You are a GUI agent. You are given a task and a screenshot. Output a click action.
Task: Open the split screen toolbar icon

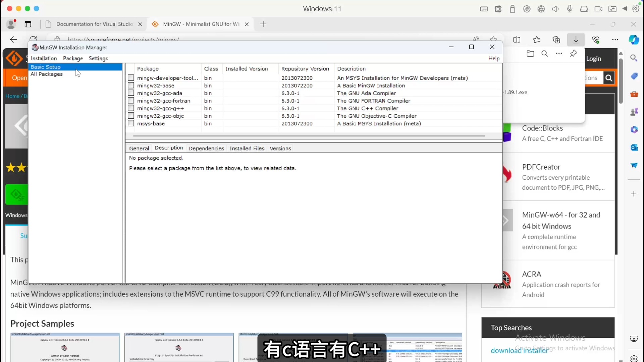pos(517,40)
